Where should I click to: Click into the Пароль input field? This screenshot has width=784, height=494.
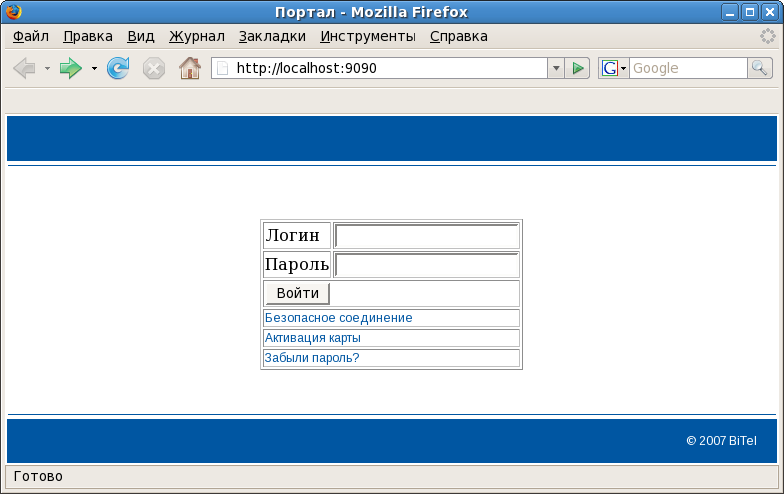click(426, 265)
